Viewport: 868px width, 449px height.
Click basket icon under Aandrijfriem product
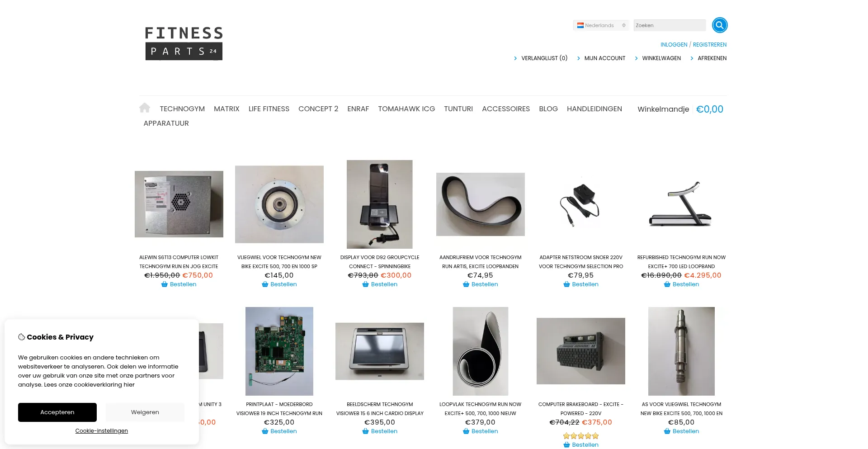466,284
